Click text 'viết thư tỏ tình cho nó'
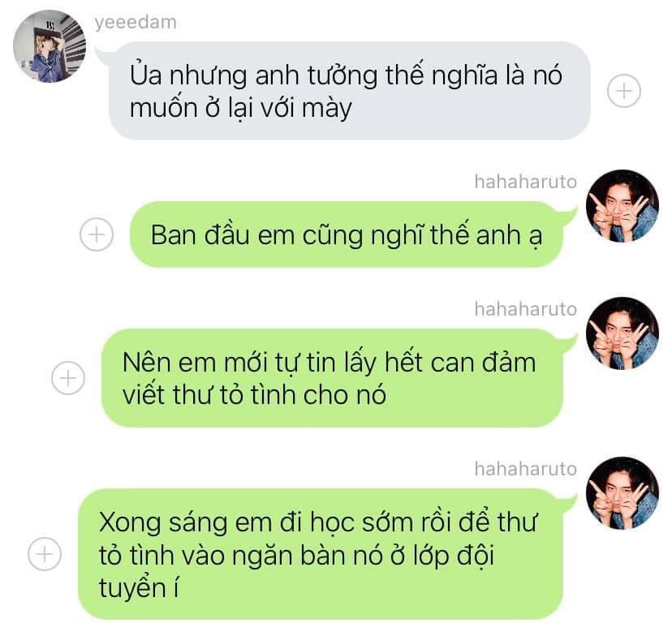This screenshot has width=672, height=636. [x=254, y=394]
